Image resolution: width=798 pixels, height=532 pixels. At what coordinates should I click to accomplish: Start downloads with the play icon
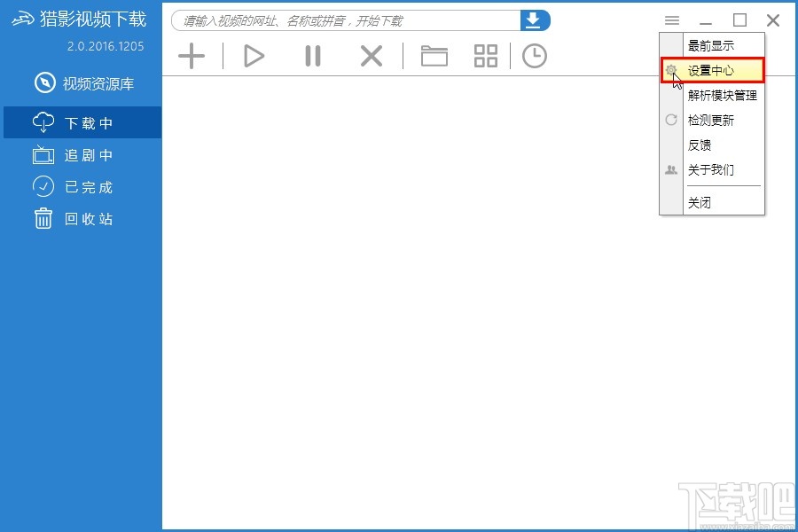(x=254, y=56)
